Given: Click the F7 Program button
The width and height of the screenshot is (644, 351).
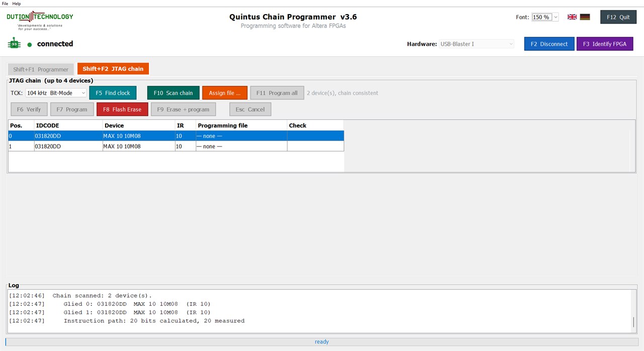Looking at the screenshot, I should pyautogui.click(x=72, y=109).
